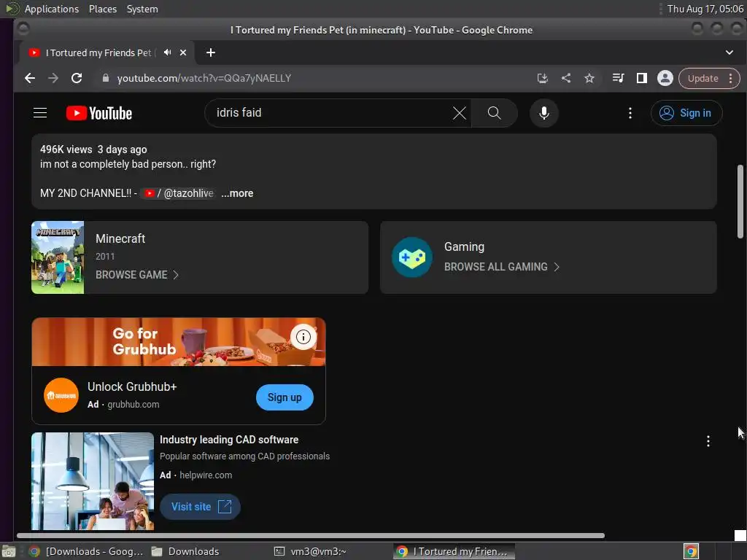The image size is (747, 560).
Task: Click Visit site on the CAD ad
Action: point(200,507)
